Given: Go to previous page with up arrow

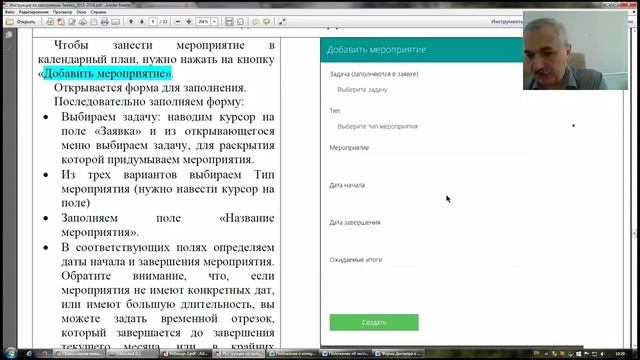Looking at the screenshot, I should coord(131,22).
